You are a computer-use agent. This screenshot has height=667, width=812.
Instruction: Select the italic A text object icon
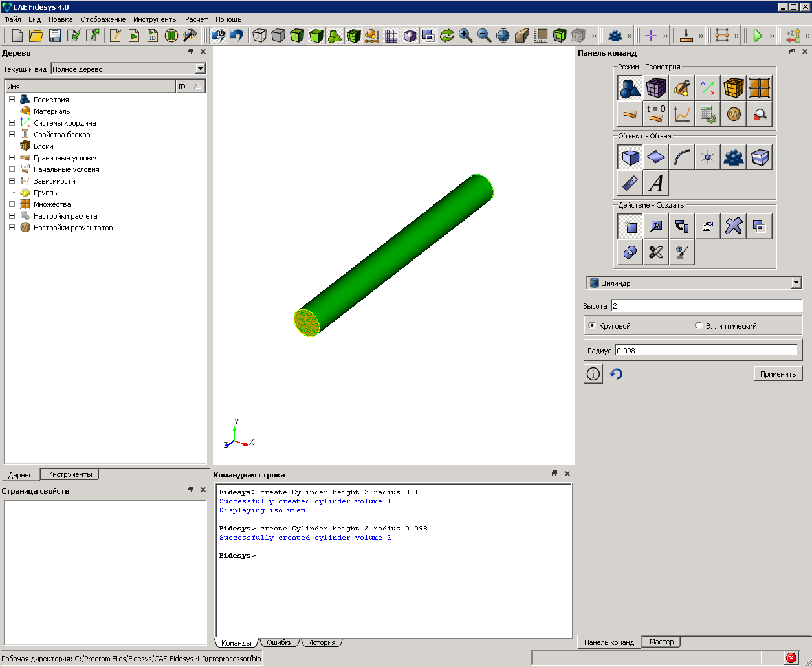click(x=655, y=182)
